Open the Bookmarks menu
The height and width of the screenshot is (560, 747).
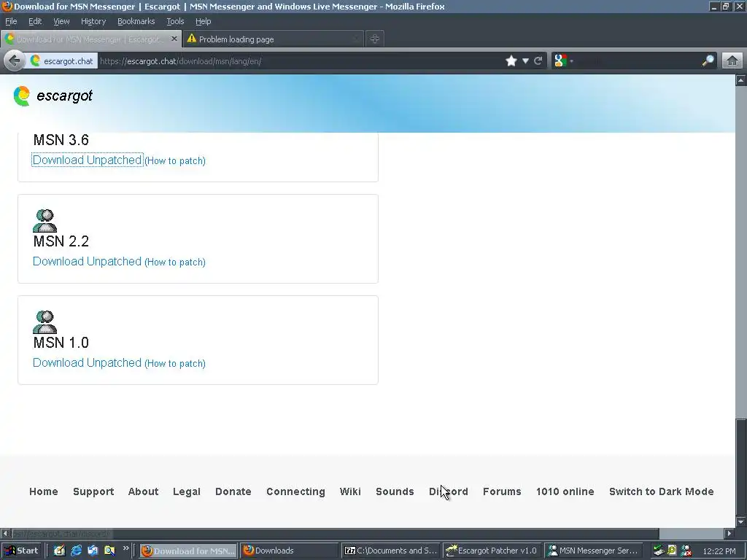136,21
